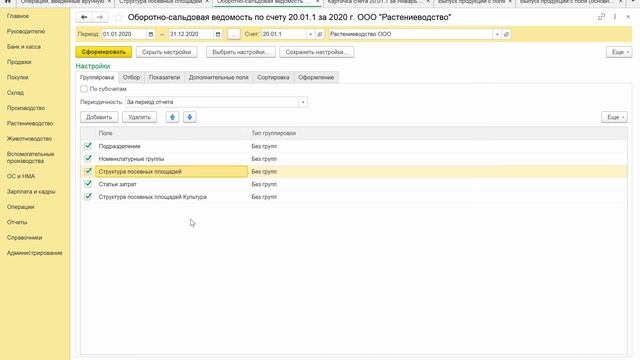Image resolution: width=640 pixels, height=360 pixels.
Task: Click Выбрать настройки button
Action: (x=241, y=52)
